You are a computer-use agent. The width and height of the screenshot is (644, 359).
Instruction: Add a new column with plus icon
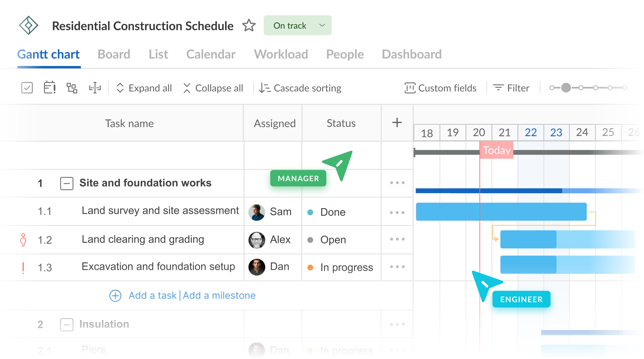click(397, 123)
